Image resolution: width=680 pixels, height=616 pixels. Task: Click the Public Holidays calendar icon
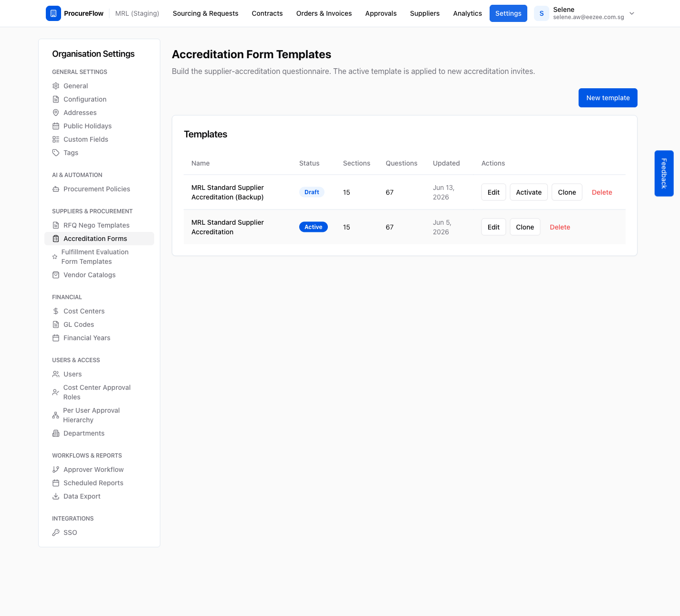[56, 126]
